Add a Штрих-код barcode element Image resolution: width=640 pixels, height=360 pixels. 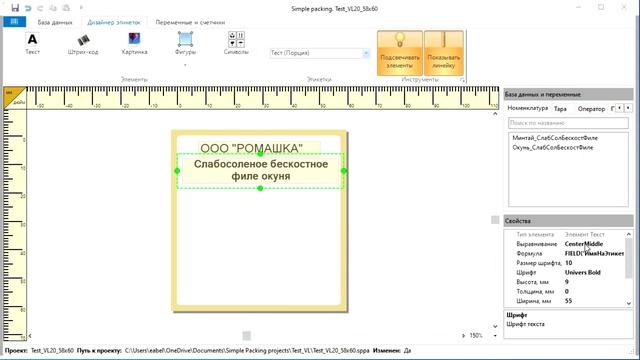[83, 44]
